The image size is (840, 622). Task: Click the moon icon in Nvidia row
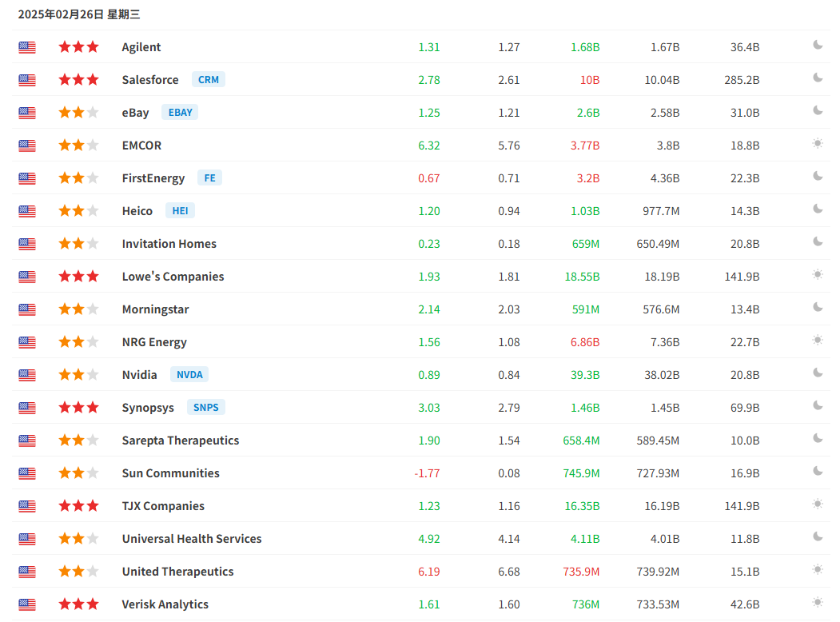click(x=818, y=373)
